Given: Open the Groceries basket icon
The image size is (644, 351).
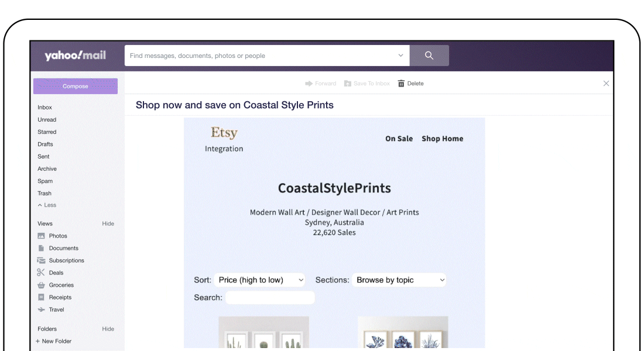Looking at the screenshot, I should (41, 285).
